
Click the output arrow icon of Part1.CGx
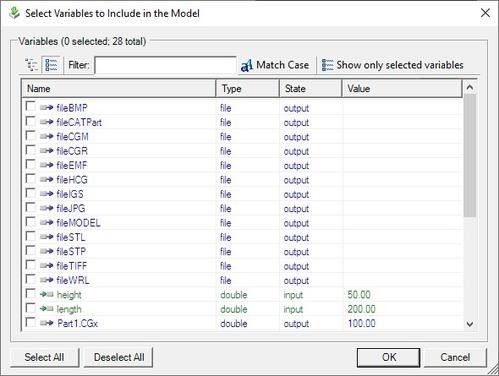46,323
